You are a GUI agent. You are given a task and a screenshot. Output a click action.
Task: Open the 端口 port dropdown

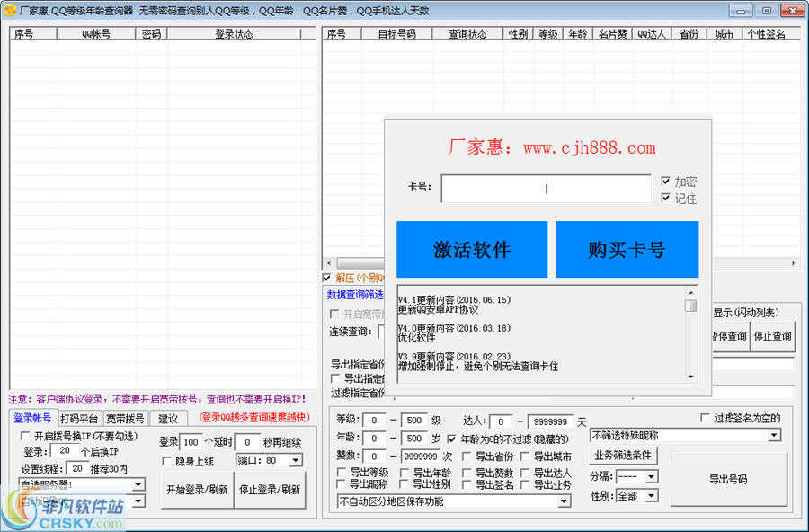pos(296,461)
